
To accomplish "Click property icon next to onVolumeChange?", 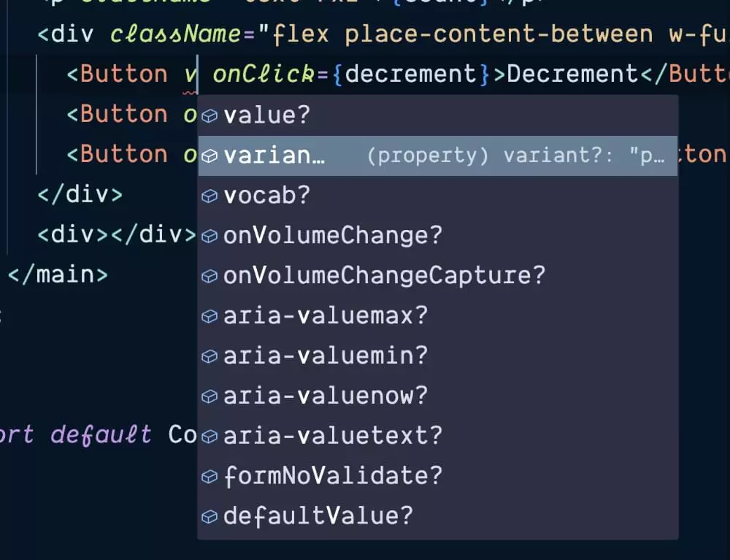I will [x=210, y=236].
